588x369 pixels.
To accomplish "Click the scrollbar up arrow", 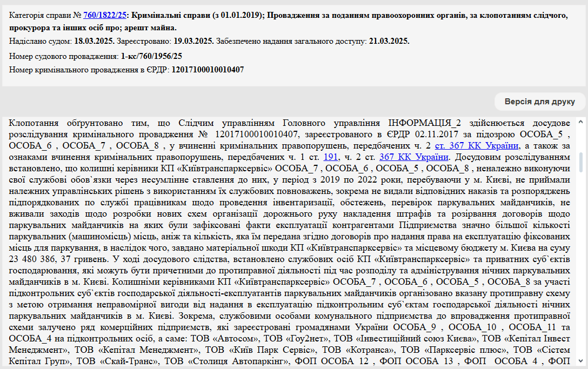I will click(x=581, y=122).
